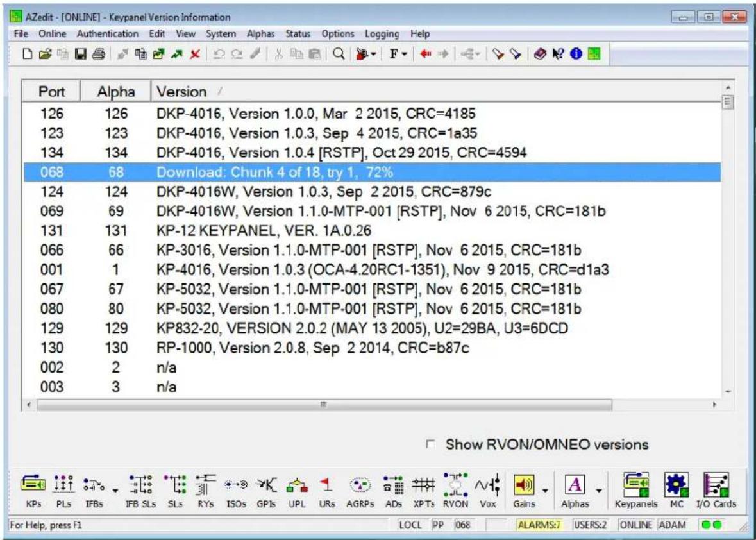Click the help book toolbar icon

pyautogui.click(x=540, y=54)
